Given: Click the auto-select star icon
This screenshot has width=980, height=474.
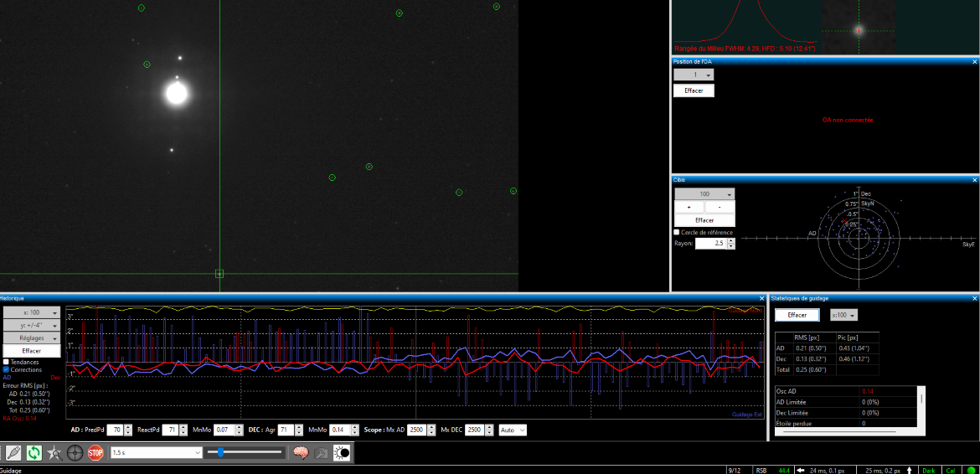Looking at the screenshot, I should (54, 452).
